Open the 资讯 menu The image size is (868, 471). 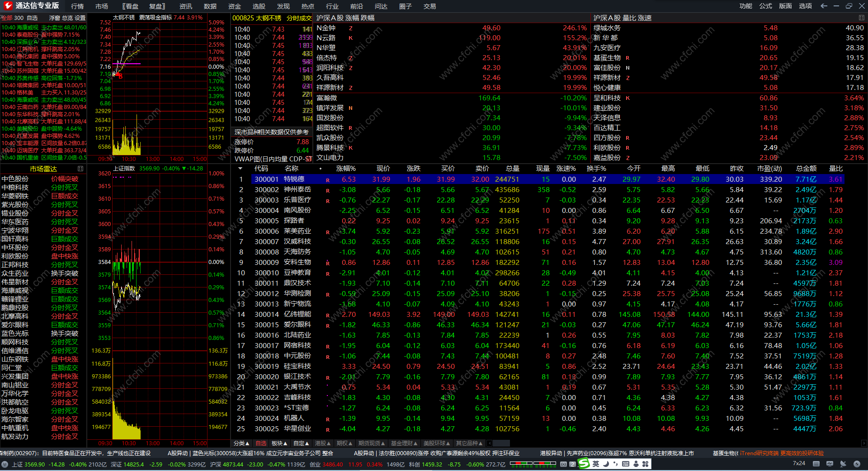point(186,6)
